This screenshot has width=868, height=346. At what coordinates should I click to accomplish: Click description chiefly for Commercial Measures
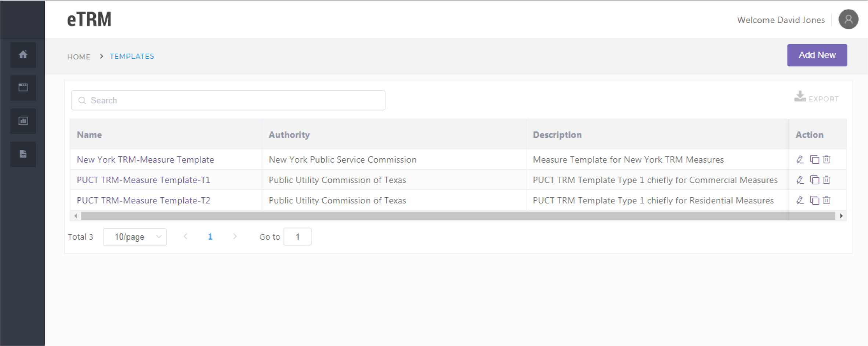pyautogui.click(x=655, y=180)
